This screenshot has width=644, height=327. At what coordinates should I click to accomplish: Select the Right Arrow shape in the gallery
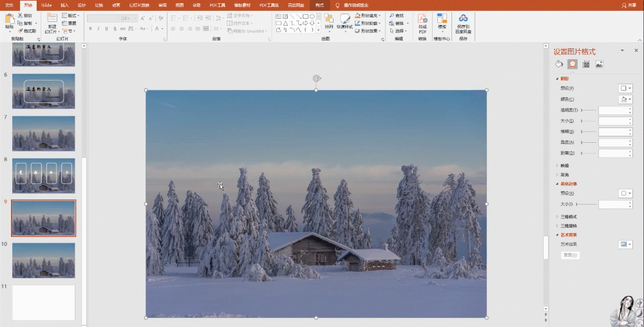click(x=305, y=23)
